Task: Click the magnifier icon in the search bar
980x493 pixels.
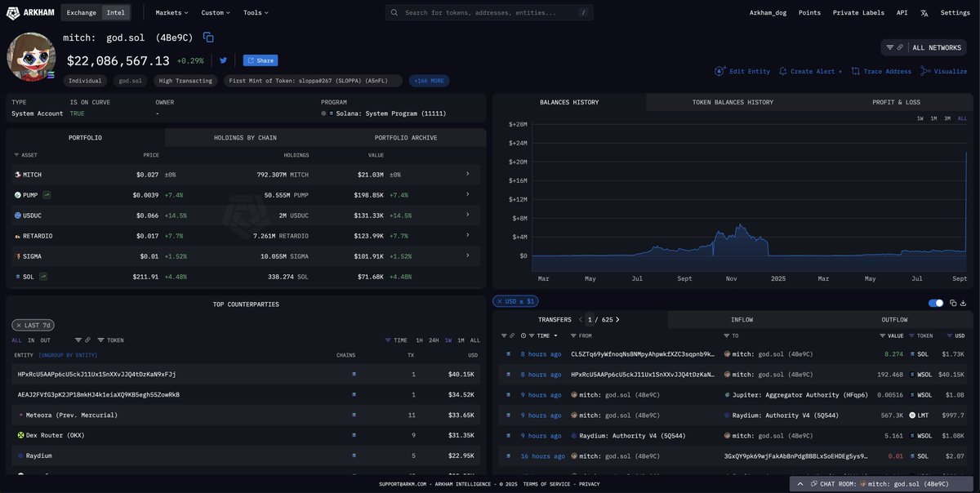Action: click(394, 13)
